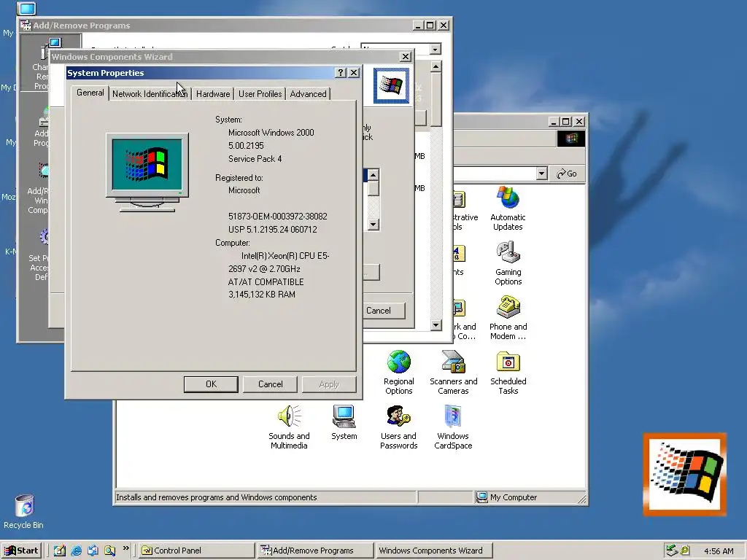The height and width of the screenshot is (560, 747).
Task: Switch to Control Panel taskbar button
Action: point(197,551)
